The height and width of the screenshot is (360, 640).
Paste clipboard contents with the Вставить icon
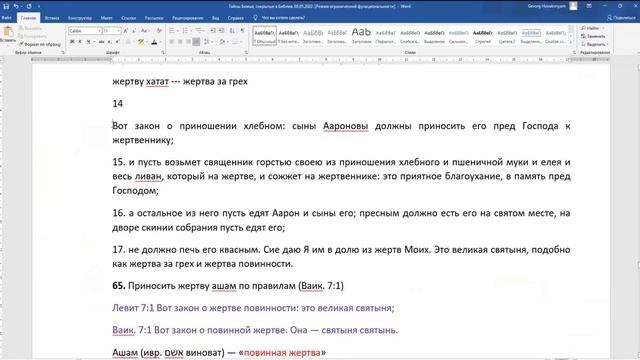click(x=8, y=32)
